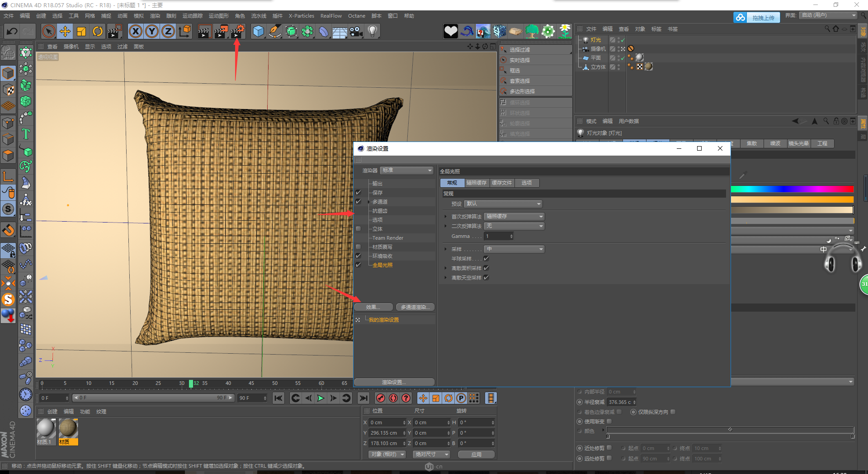The image size is (868, 474).
Task: Toggle X axis lock icon
Action: (x=135, y=31)
